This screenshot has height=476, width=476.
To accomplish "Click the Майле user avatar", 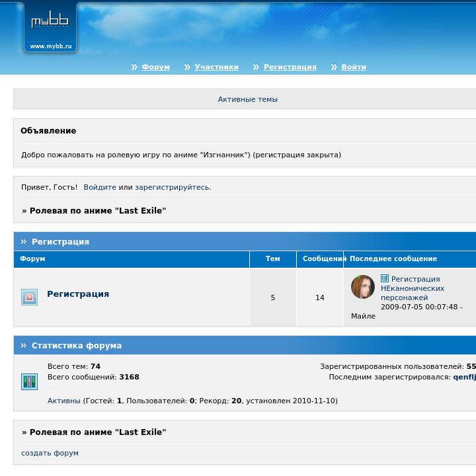I will point(363,287).
